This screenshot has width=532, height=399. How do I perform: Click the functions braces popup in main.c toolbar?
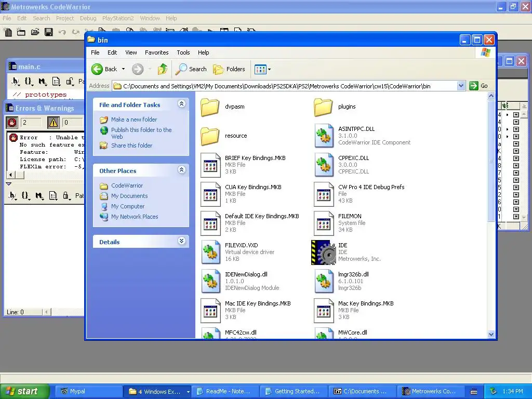[x=29, y=81]
